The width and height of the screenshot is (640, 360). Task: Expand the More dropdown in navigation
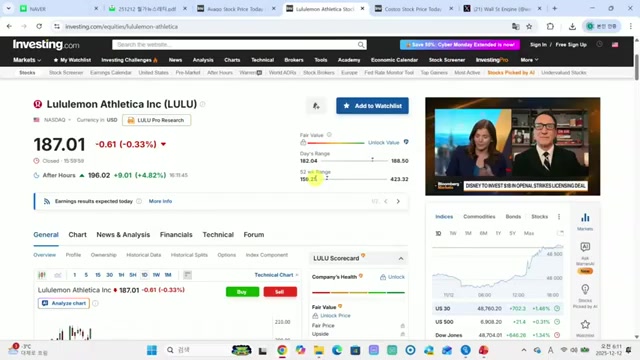(x=529, y=60)
